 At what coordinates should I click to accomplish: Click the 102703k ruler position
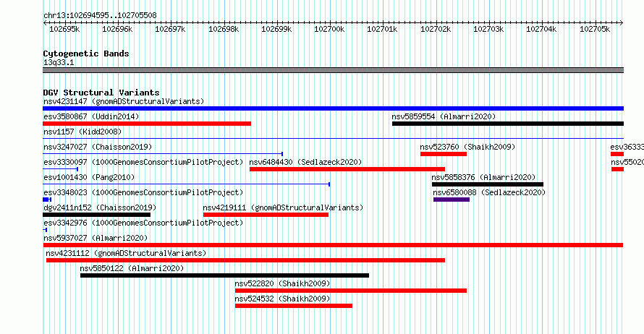[x=488, y=29]
